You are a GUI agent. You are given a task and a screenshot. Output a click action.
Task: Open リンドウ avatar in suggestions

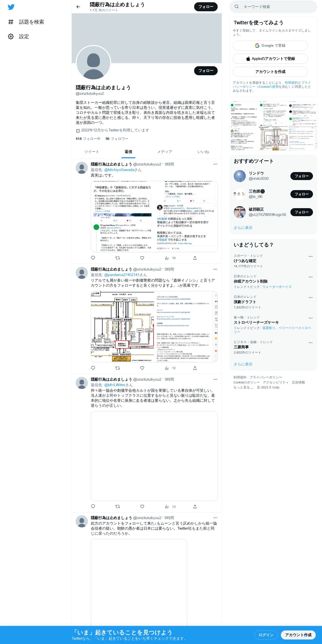[x=240, y=176]
